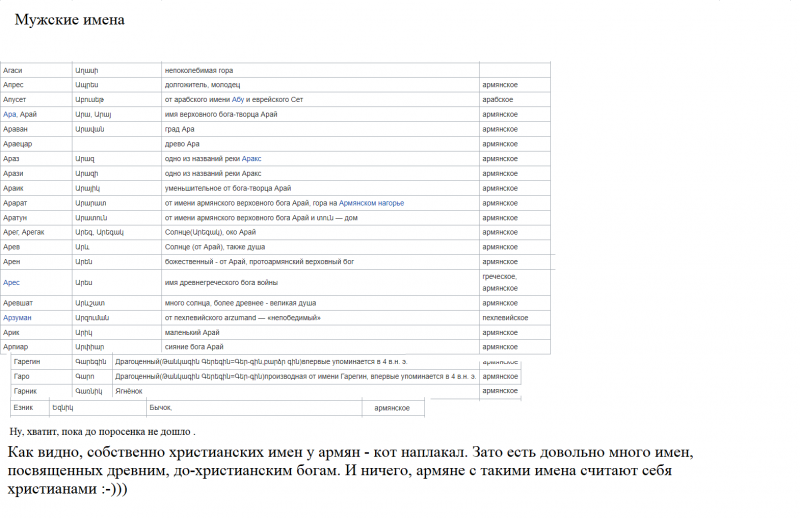Select the 'Апрес' name cell
Screen dimensions: 800x518
click(37, 85)
